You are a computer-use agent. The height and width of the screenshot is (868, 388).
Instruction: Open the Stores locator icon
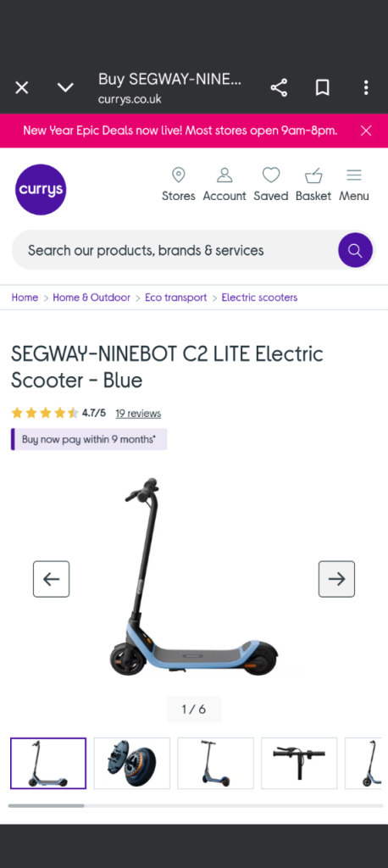pos(178,185)
